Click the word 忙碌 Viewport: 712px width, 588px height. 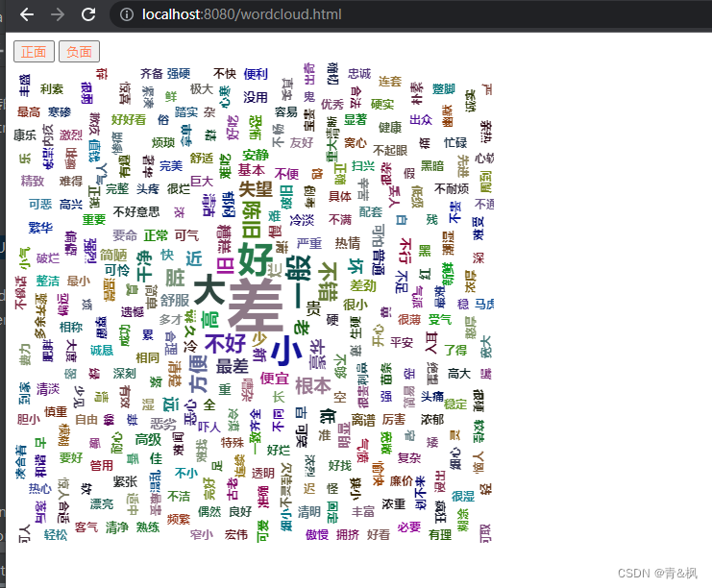[x=455, y=142]
